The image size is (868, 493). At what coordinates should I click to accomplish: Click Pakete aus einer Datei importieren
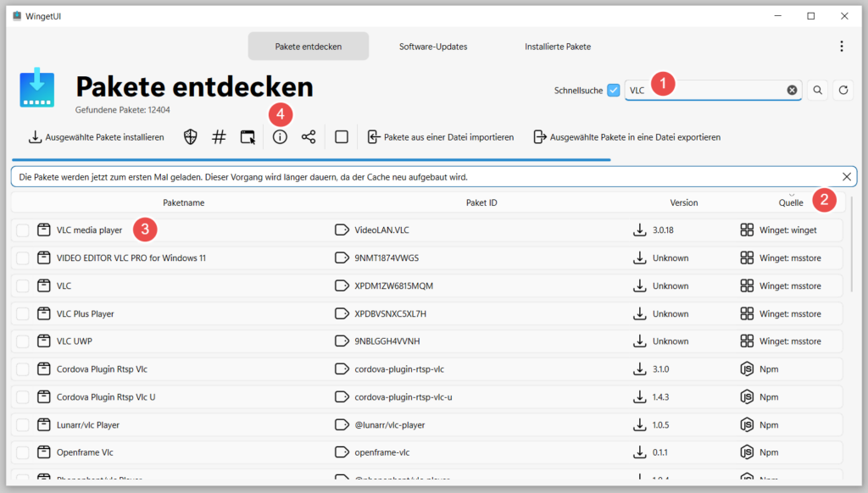[441, 136]
